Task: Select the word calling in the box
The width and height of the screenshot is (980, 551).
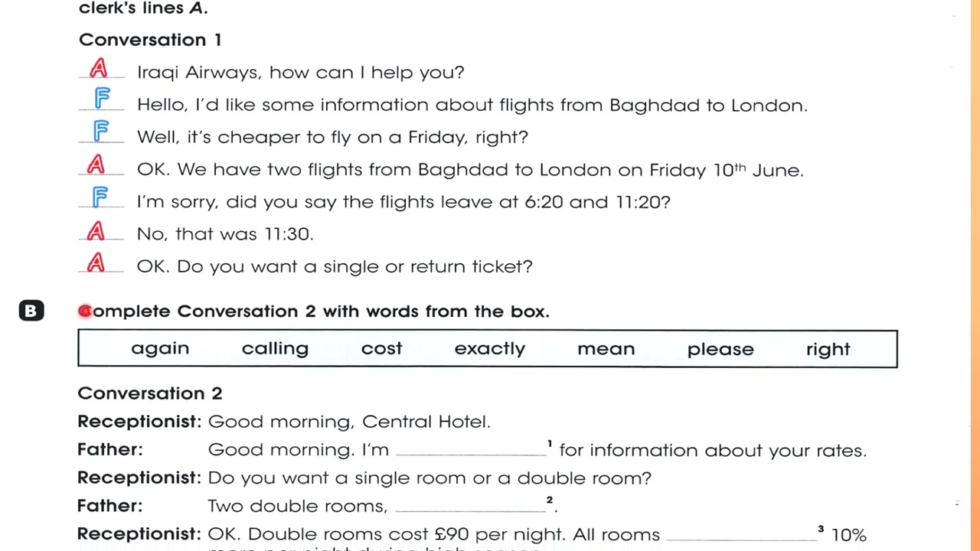Action: (275, 349)
